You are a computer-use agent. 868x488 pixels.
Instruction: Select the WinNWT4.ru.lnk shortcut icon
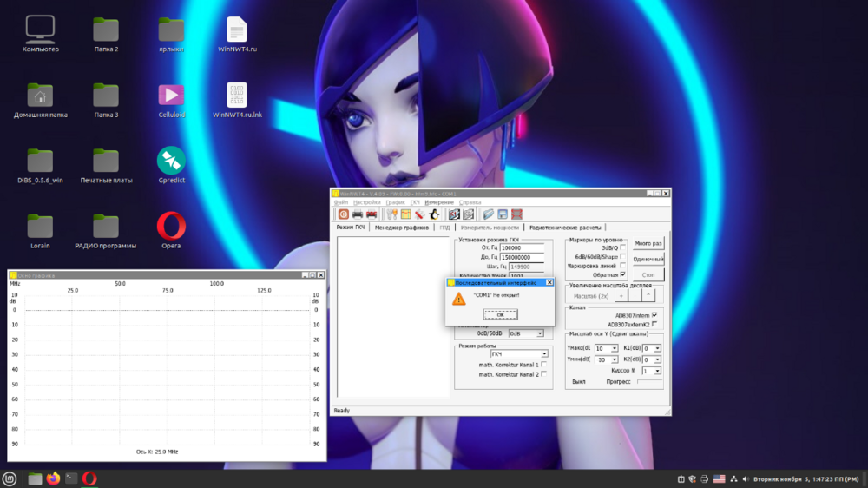click(237, 100)
